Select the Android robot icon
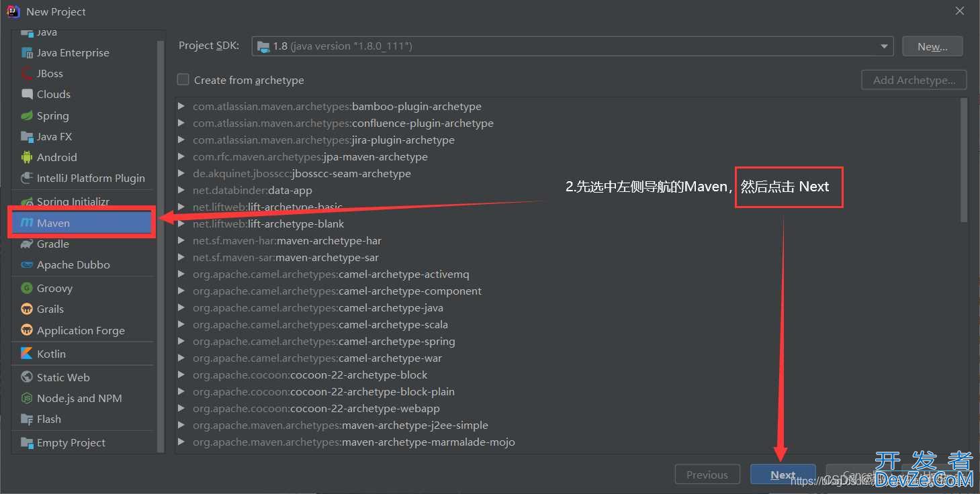 coord(27,157)
